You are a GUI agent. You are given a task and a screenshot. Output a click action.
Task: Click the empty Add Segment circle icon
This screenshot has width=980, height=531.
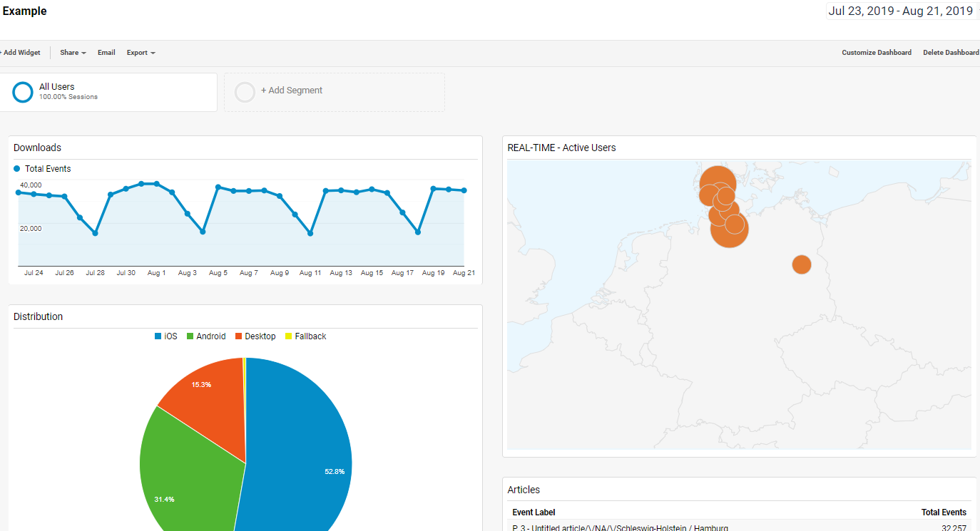[x=245, y=92]
